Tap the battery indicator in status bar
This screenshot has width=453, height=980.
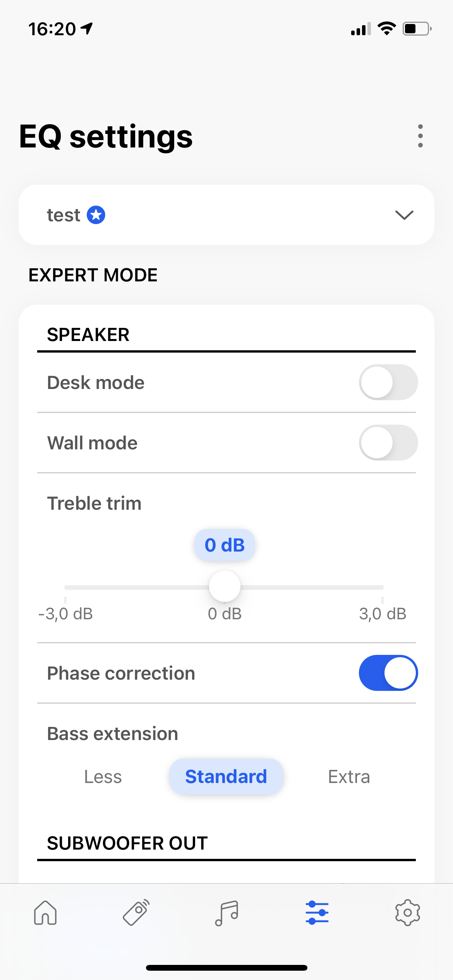coord(417,29)
